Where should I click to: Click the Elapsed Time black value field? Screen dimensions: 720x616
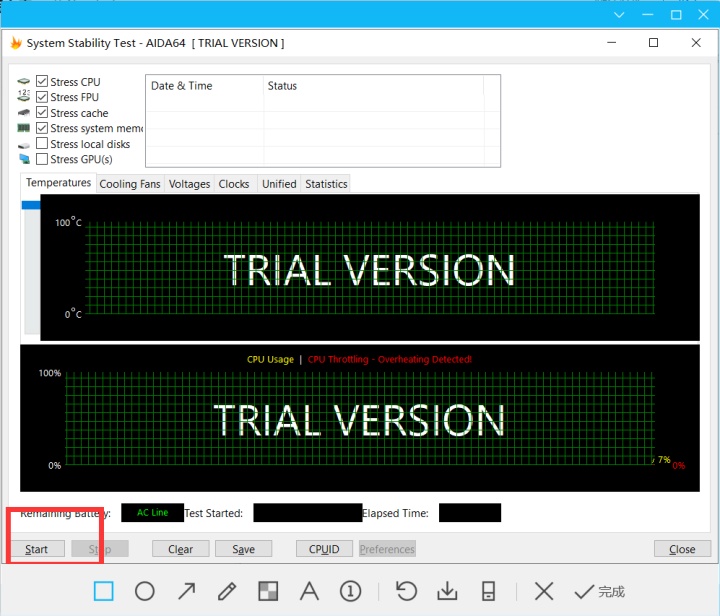470,513
